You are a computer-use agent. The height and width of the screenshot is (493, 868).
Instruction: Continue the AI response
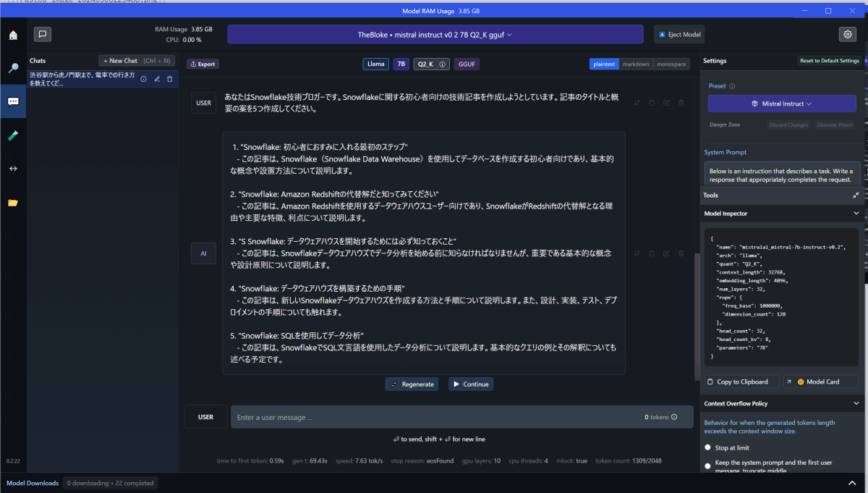(x=471, y=384)
